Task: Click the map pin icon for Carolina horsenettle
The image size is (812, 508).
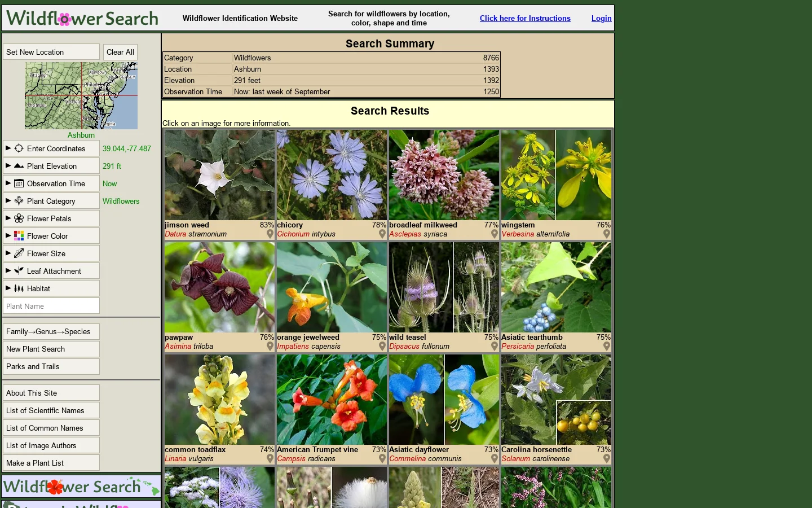Action: click(607, 458)
